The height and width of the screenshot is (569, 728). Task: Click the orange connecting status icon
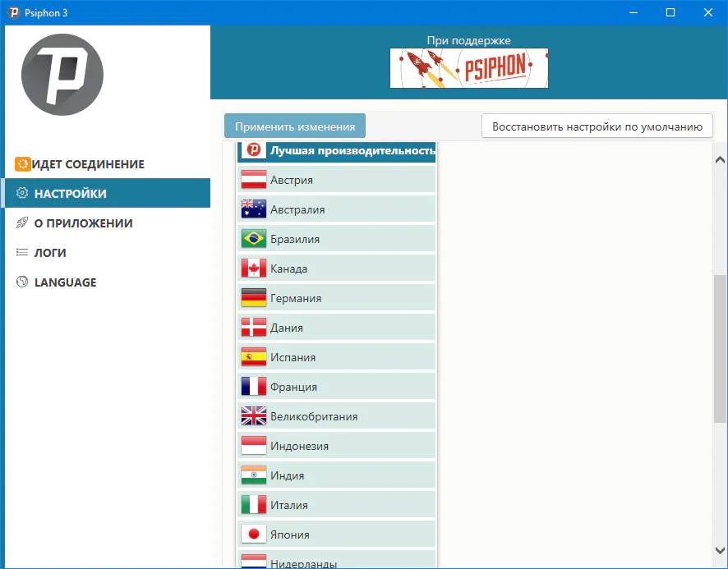23,164
